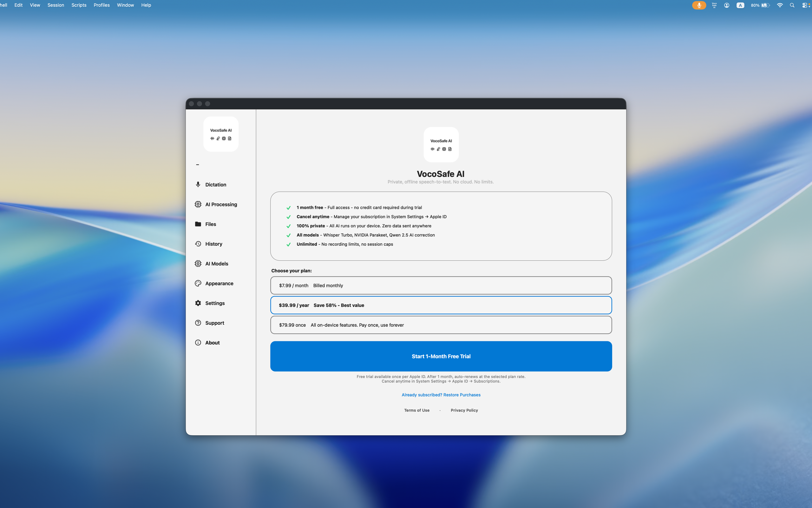812x508 pixels.
Task: Open the Edit menu
Action: click(x=18, y=5)
